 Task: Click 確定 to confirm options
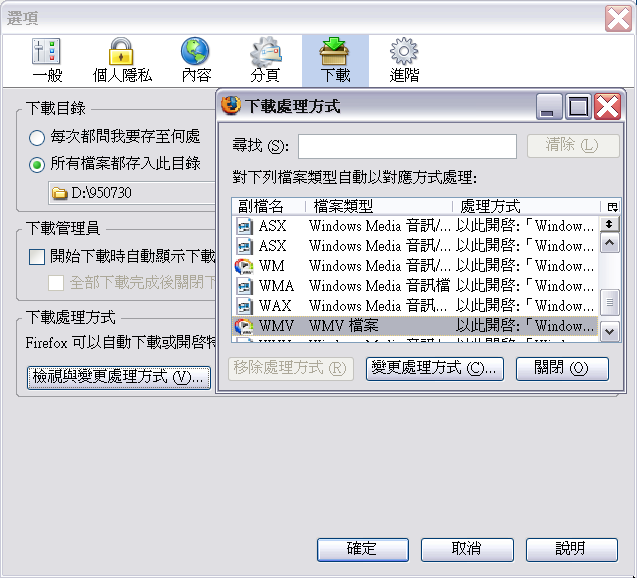[362, 549]
